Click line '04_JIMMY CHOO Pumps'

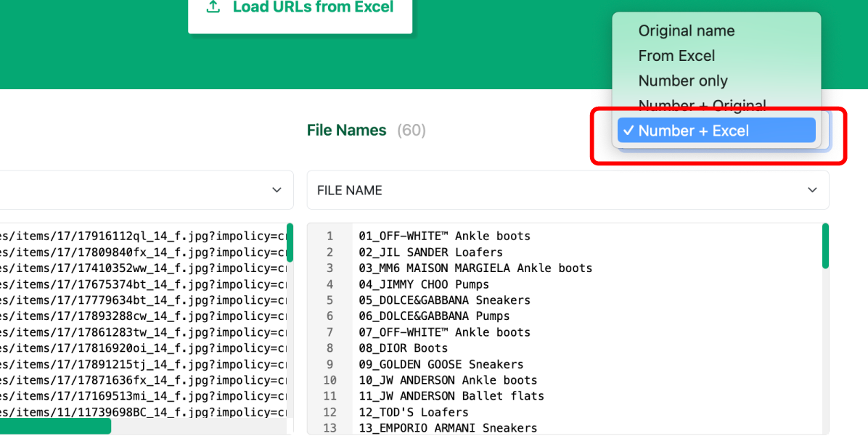pos(424,284)
